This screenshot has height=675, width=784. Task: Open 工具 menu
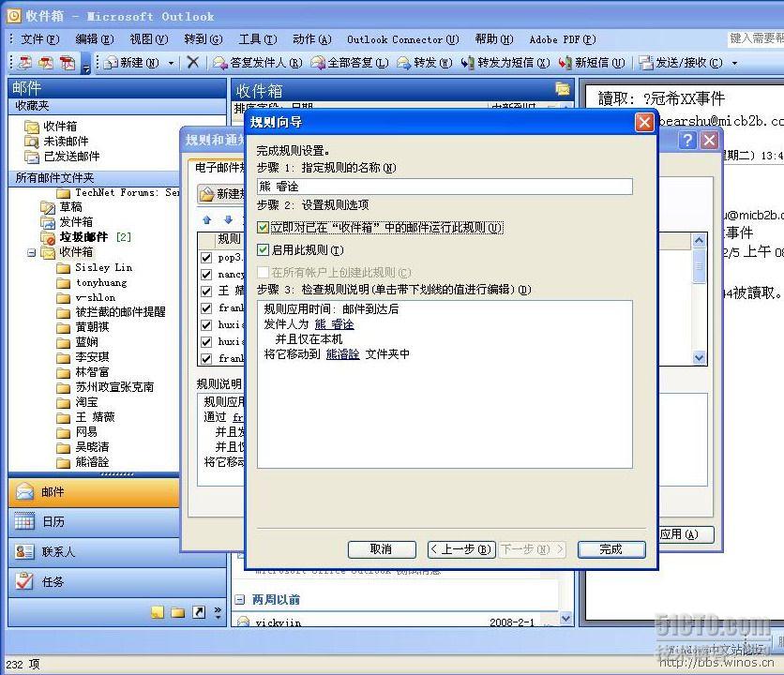click(258, 39)
